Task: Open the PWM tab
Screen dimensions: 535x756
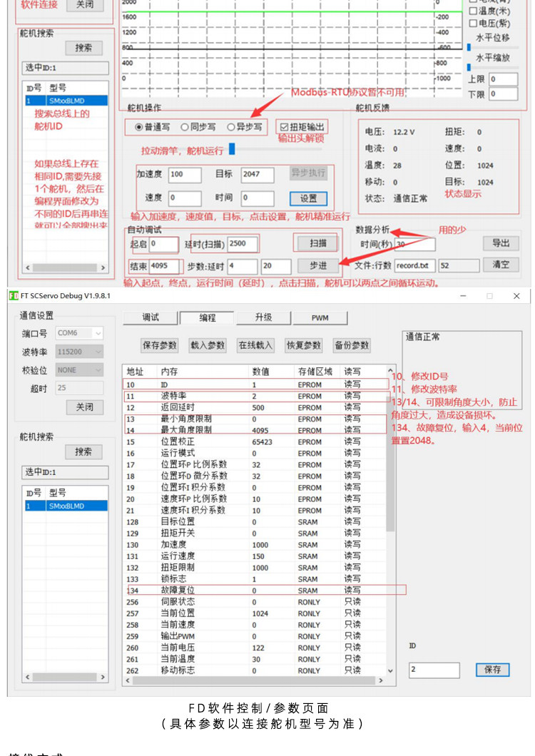Action: tap(320, 317)
